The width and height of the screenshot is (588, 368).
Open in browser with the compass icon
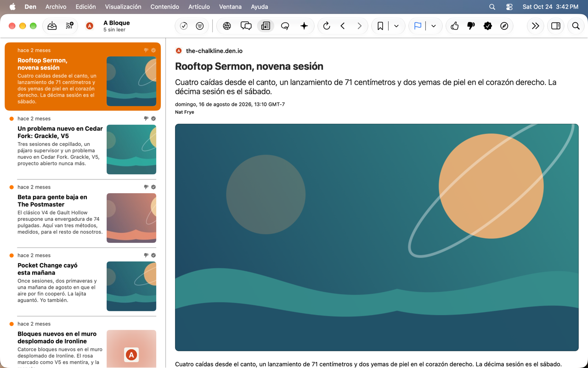pos(504,26)
